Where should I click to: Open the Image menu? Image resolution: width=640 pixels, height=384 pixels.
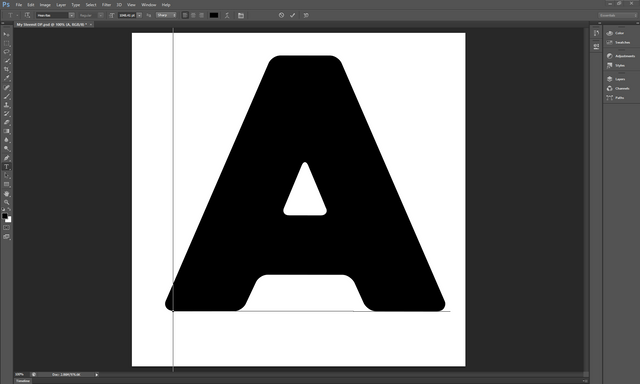point(45,5)
